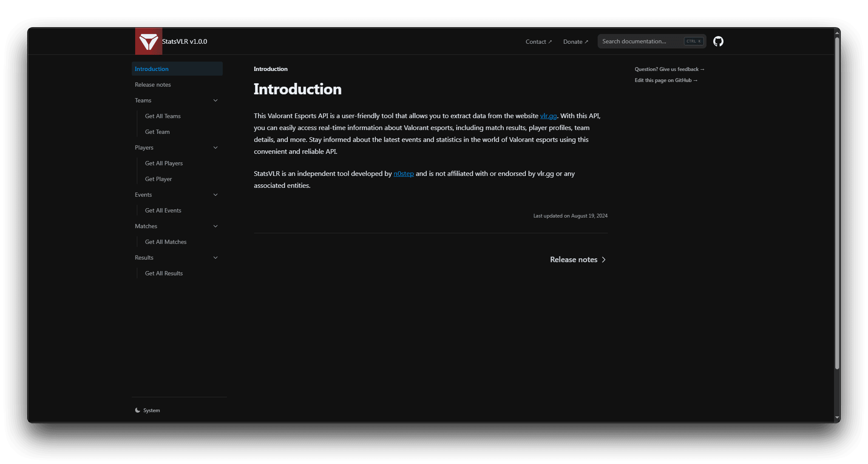868x464 pixels.
Task: Click the StatsVLR red logo
Action: pos(148,41)
